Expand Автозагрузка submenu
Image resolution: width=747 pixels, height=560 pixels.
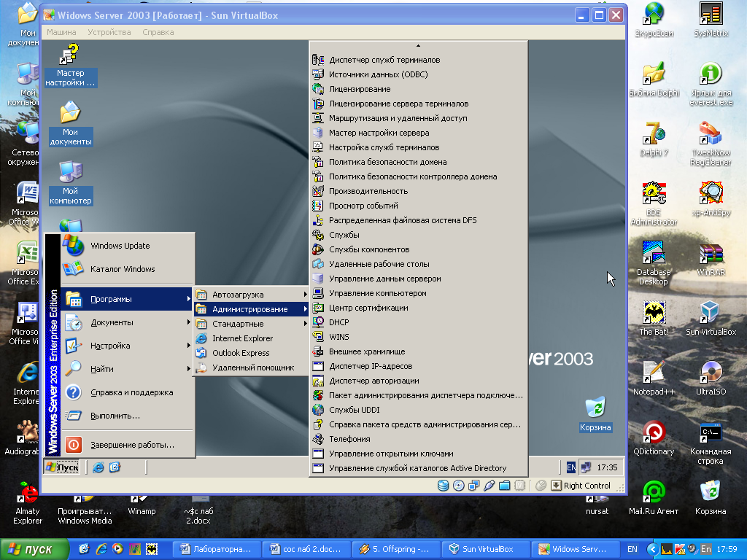pos(251,295)
